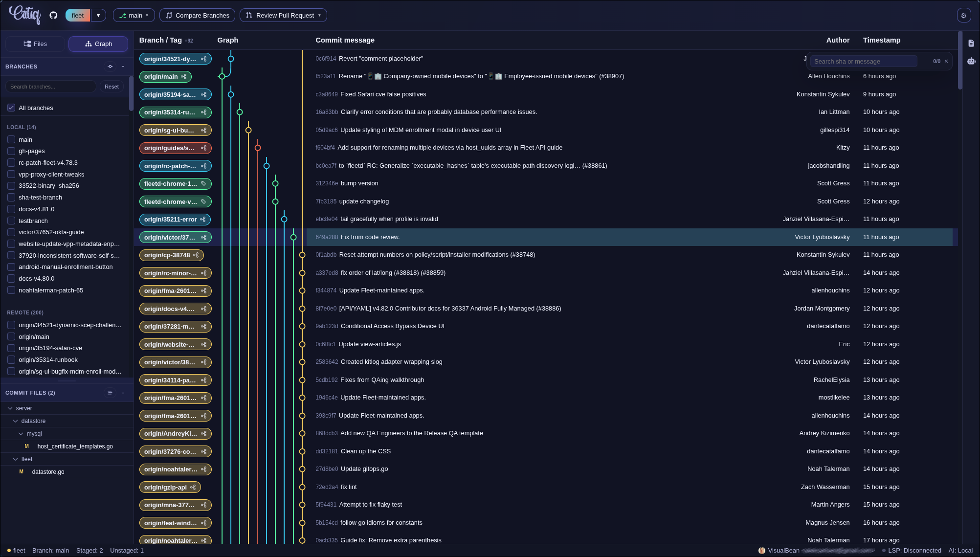Image resolution: width=980 pixels, height=557 pixels.
Task: Open the Review Pull Request dropdown
Action: (283, 15)
